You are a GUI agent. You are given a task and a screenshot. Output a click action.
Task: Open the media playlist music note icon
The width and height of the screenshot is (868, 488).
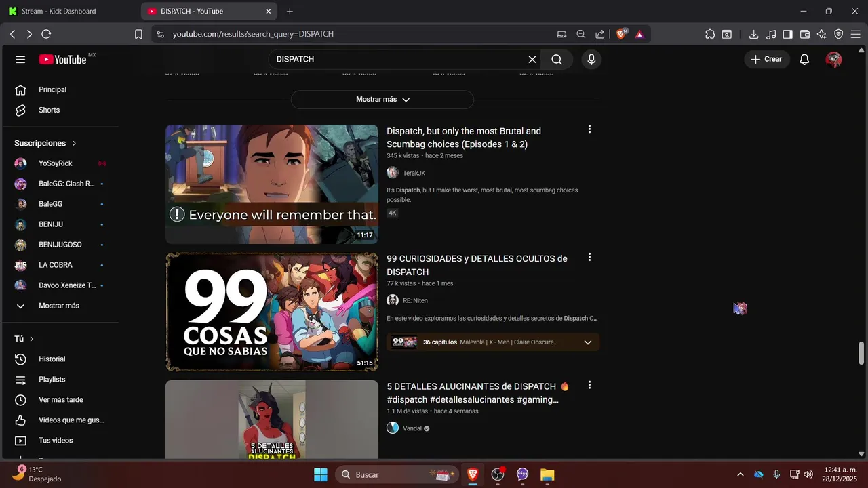tap(771, 34)
